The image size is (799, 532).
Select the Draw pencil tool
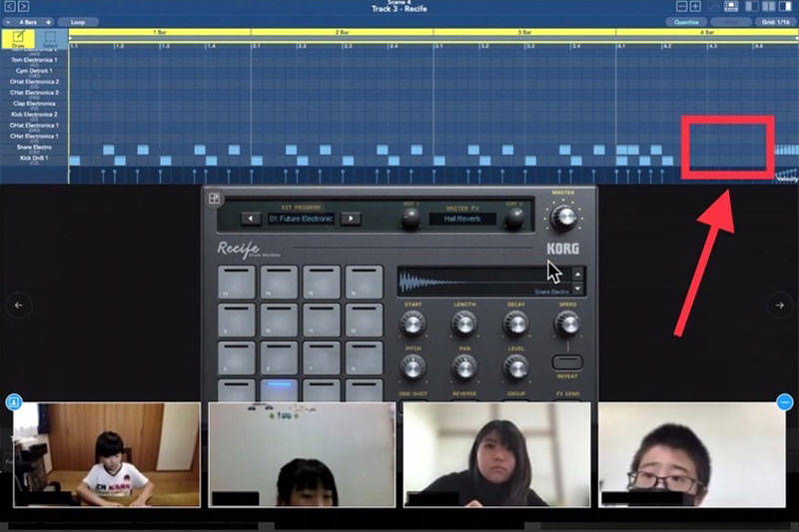click(x=18, y=39)
